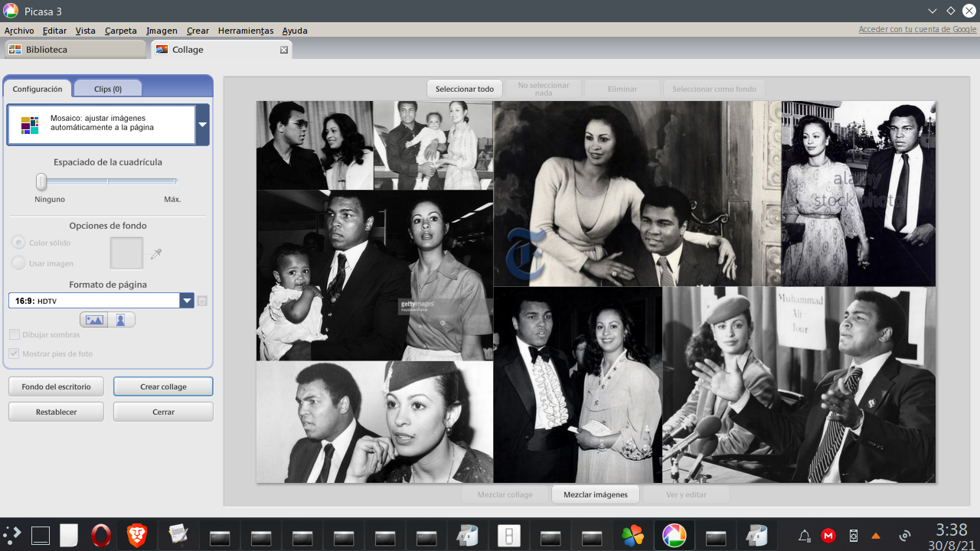Select the tuxedo with ruffled shirt photo
Viewport: 980px width, 551px height.
click(578, 385)
